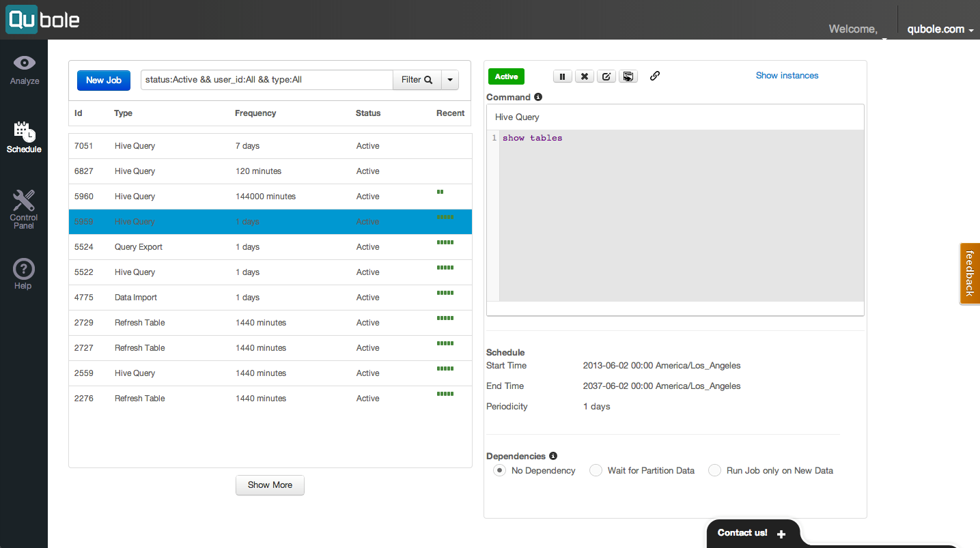Viewport: 980px width, 548px height.
Task: Click the Type column header
Action: [124, 113]
